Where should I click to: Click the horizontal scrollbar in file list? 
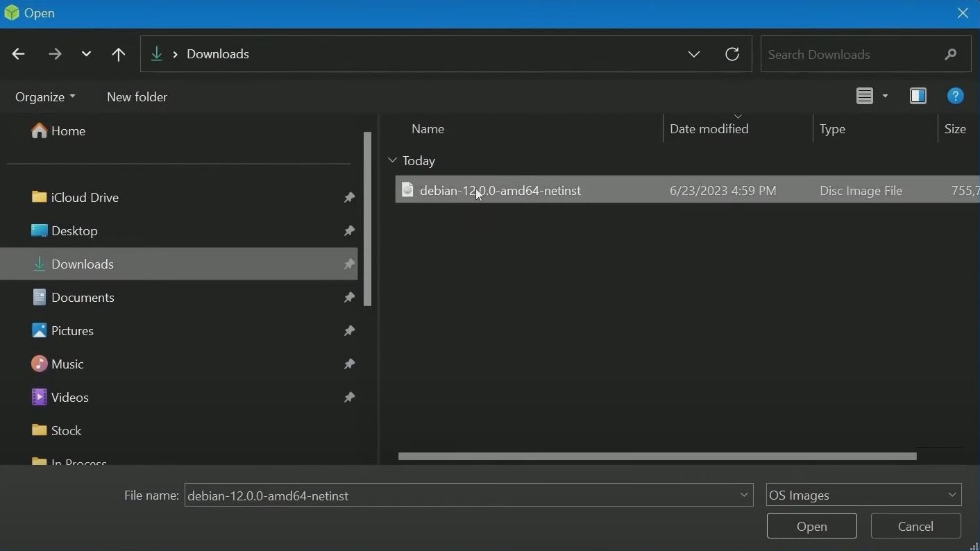click(x=657, y=457)
